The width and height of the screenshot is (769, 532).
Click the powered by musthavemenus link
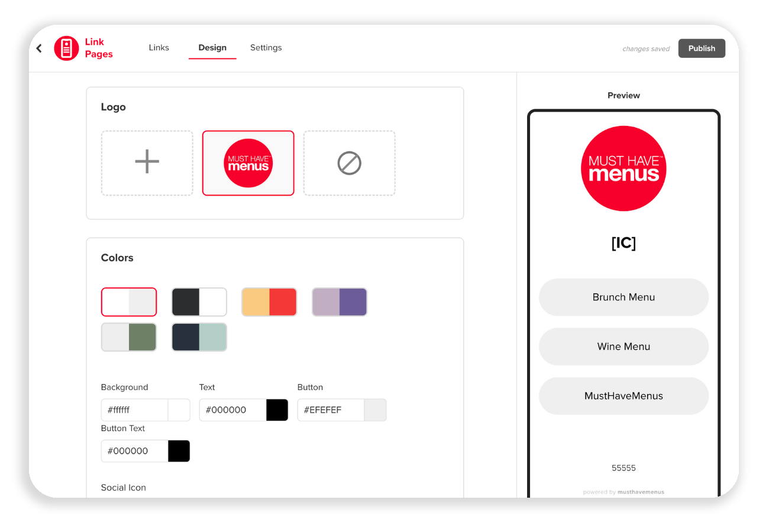click(x=623, y=492)
